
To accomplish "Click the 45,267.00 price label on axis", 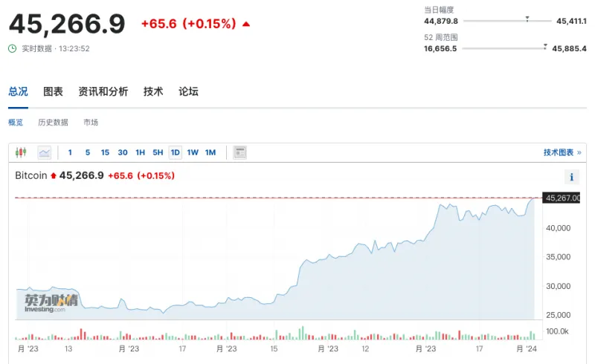I will point(562,198).
